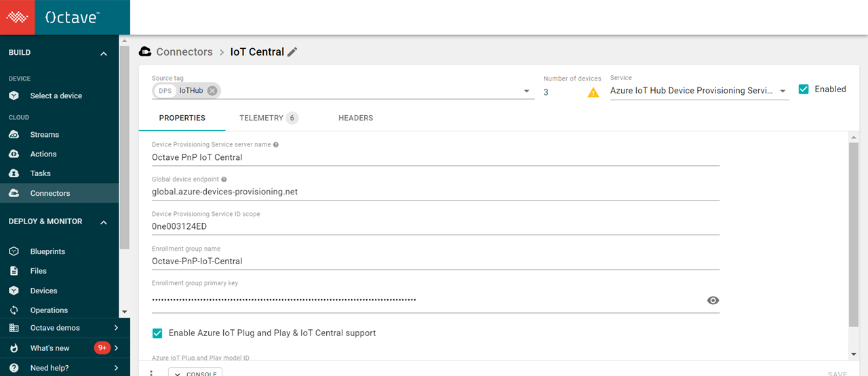This screenshot has width=868, height=376.
Task: Uncheck Enable Azure IoT Plug and Play support
Action: (157, 333)
